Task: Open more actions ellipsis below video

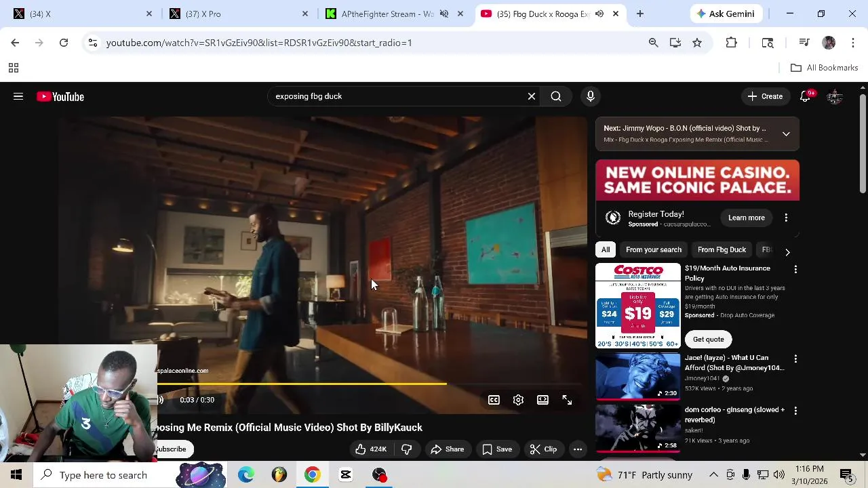Action: pos(578,449)
